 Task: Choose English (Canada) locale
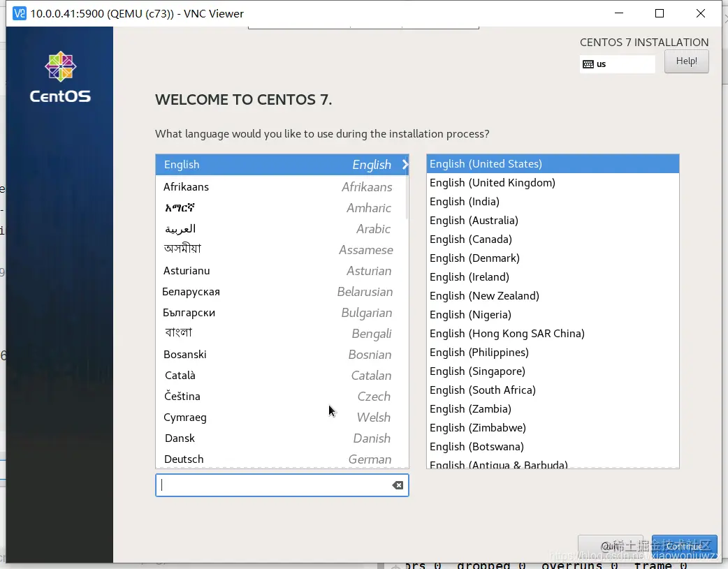pos(553,239)
